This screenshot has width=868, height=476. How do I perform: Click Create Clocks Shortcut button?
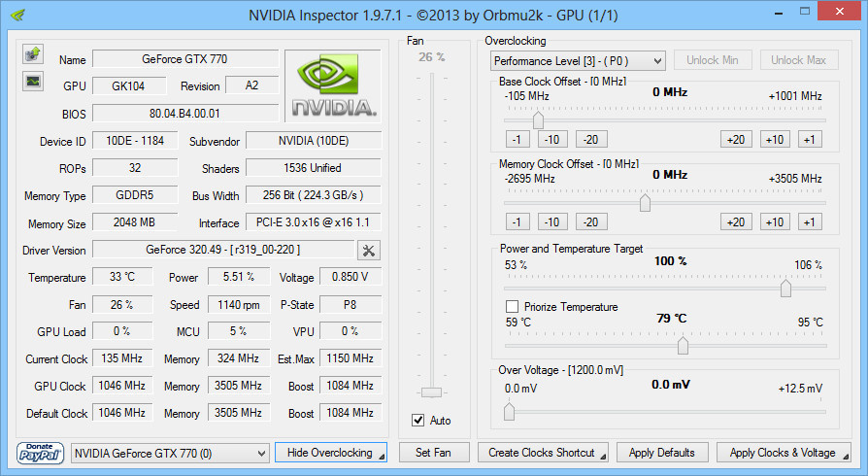click(543, 453)
